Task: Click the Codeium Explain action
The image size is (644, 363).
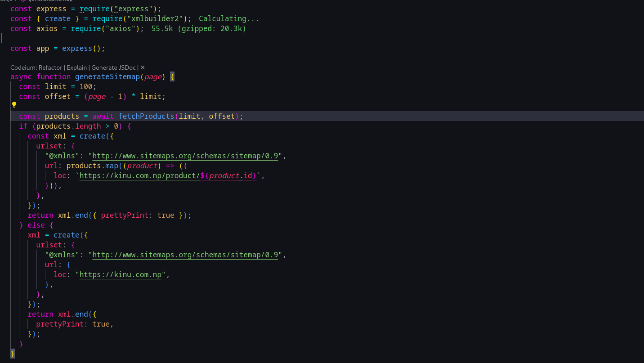Action: coord(76,67)
